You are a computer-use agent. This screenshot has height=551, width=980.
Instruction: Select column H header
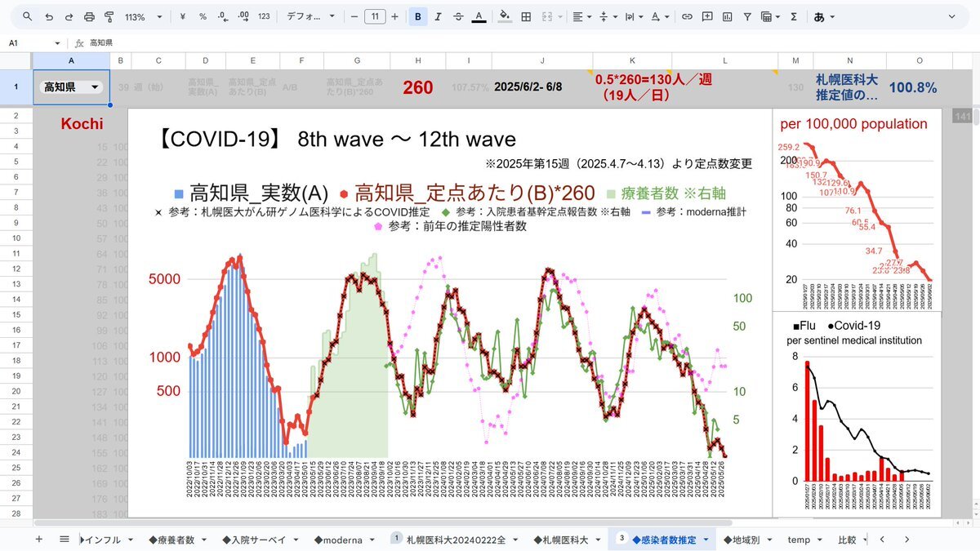coord(417,61)
